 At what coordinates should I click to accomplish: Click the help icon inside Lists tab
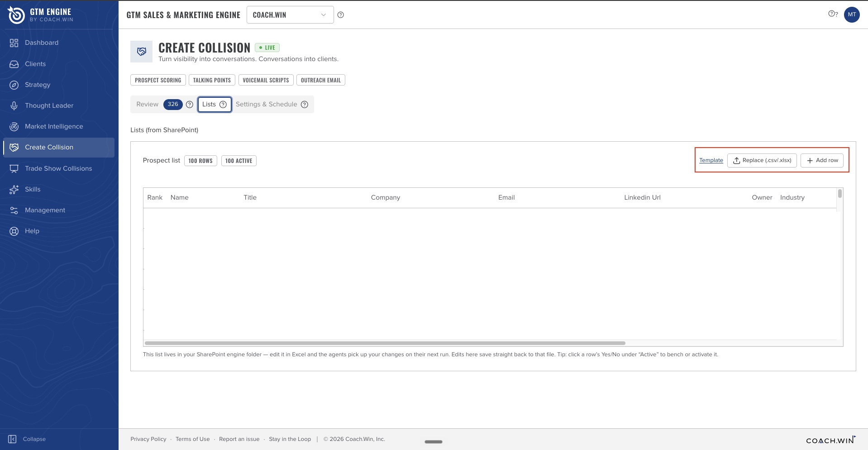pos(223,105)
